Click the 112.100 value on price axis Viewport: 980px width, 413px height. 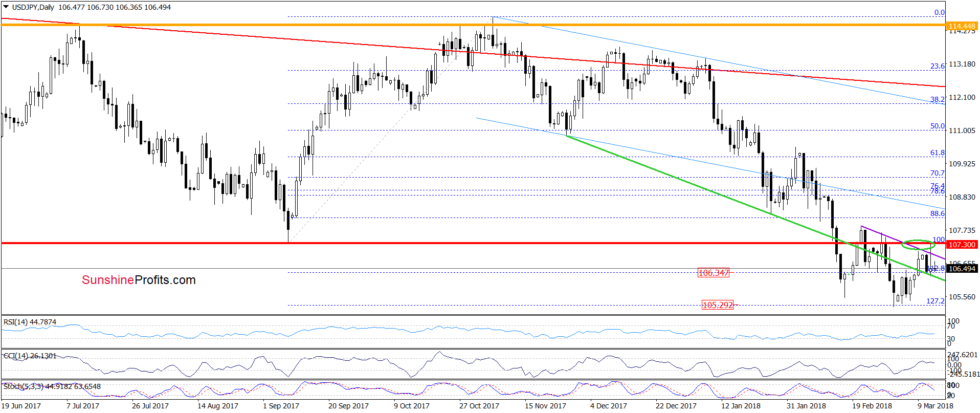962,97
